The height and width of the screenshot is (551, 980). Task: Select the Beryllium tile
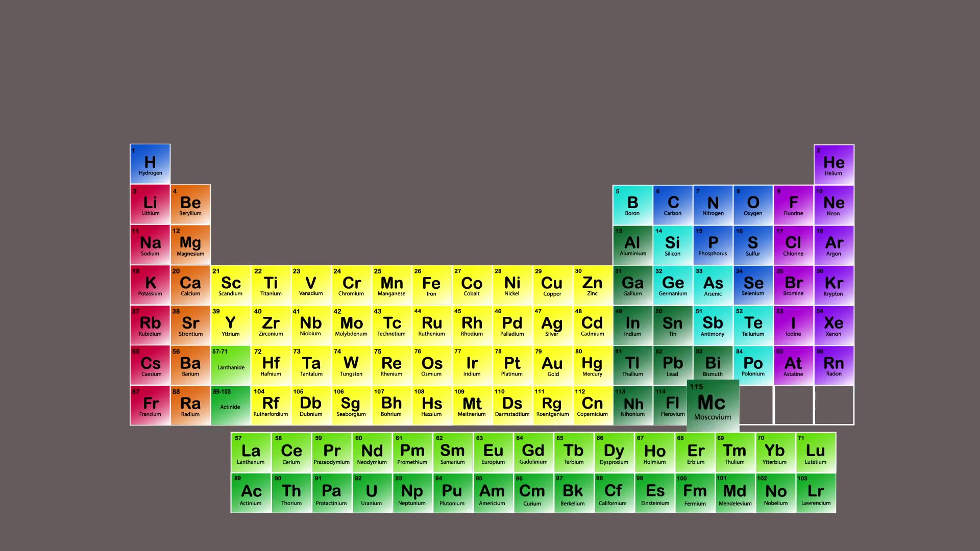point(190,204)
